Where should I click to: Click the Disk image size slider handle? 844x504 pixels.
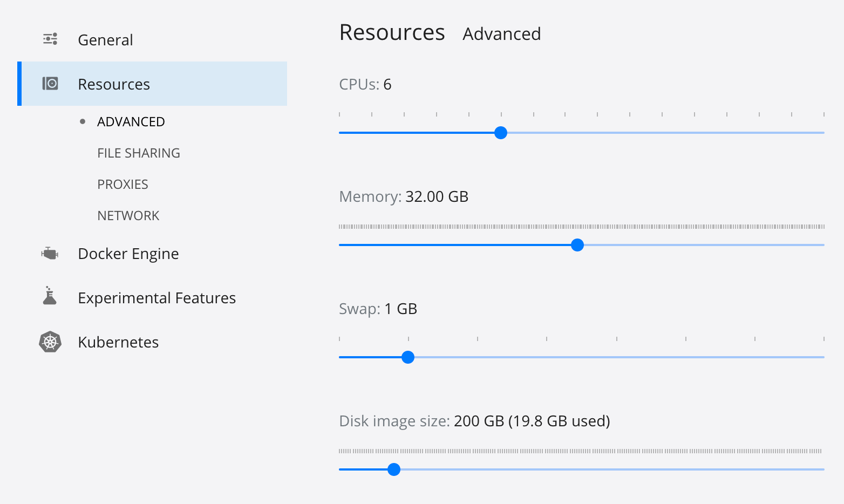point(394,469)
